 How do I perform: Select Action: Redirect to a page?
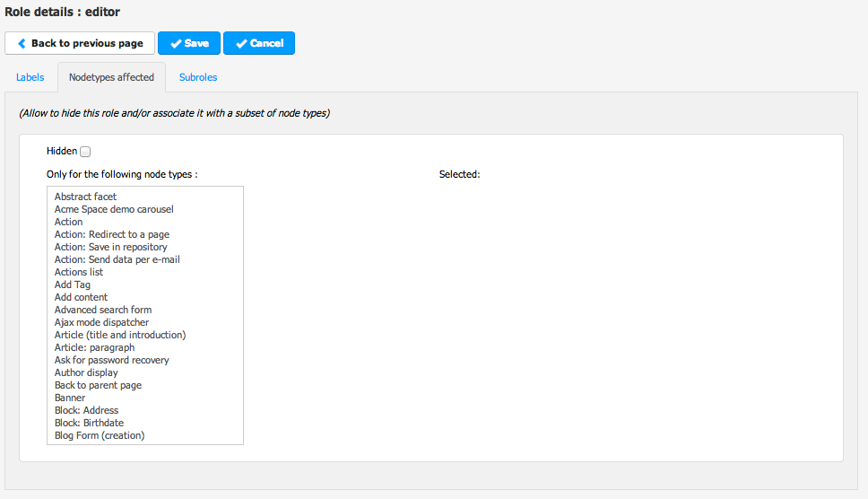tap(111, 234)
